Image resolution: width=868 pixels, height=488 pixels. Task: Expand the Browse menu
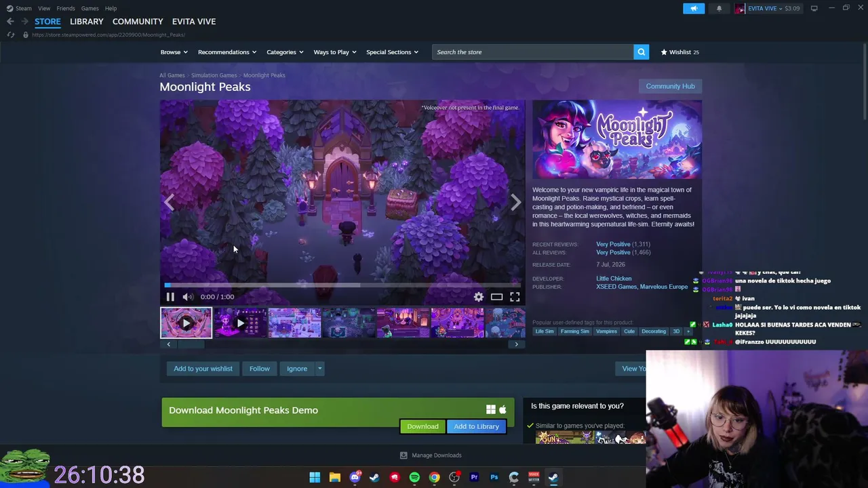tap(174, 52)
